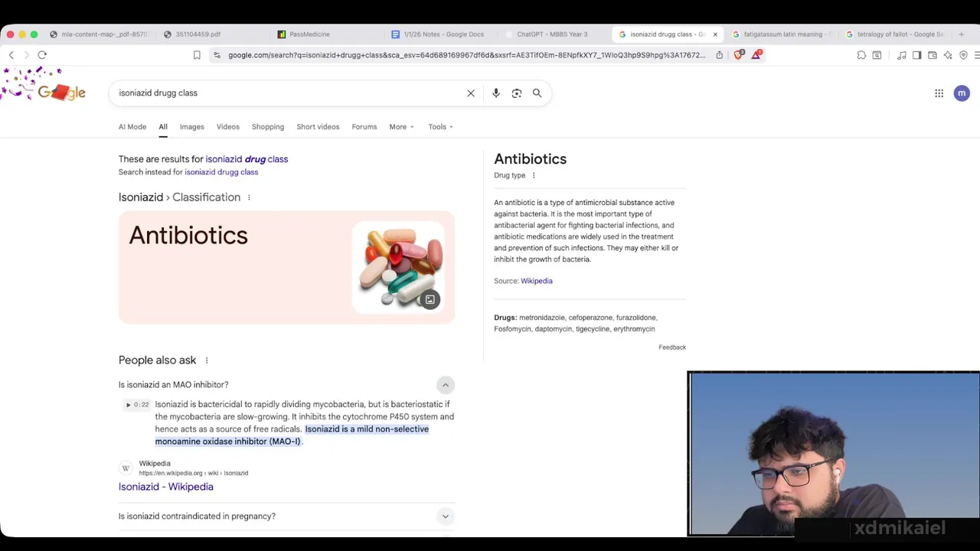Focus the browser address bar URL

point(467,55)
